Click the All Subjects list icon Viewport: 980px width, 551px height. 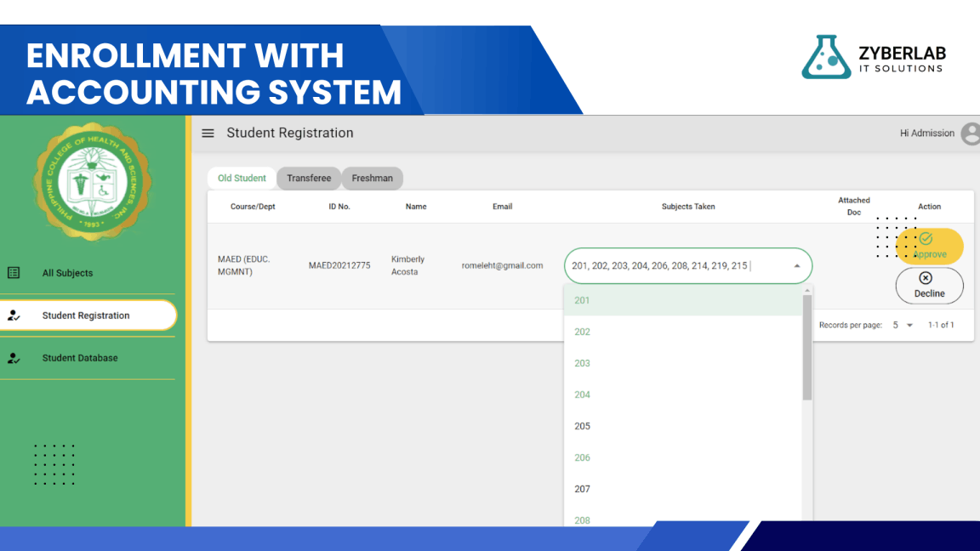point(14,273)
